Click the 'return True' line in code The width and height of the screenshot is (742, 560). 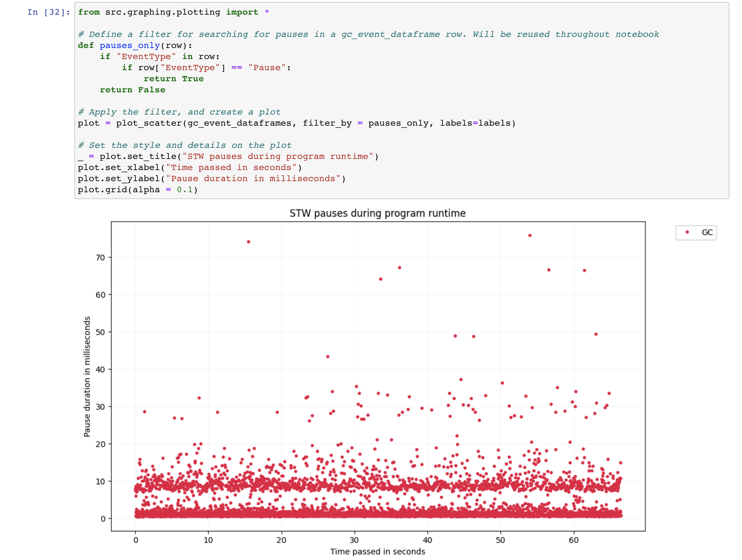[x=173, y=79]
